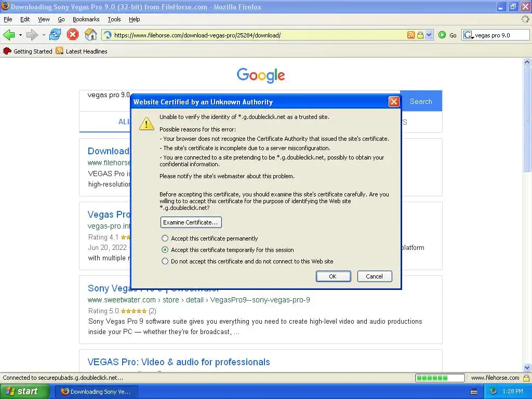532x399 pixels.
Task: Open the Bookmarks menu
Action: pyautogui.click(x=86, y=19)
